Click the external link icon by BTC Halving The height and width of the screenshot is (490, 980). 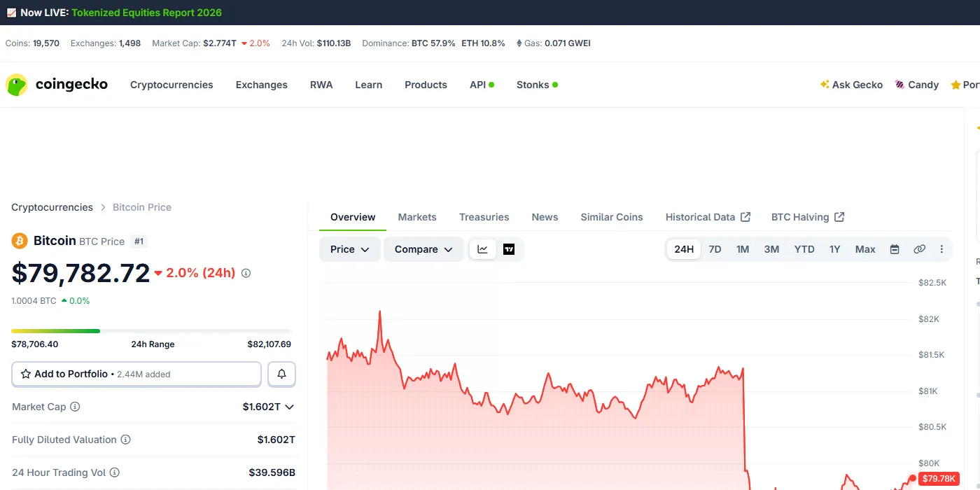(x=839, y=217)
